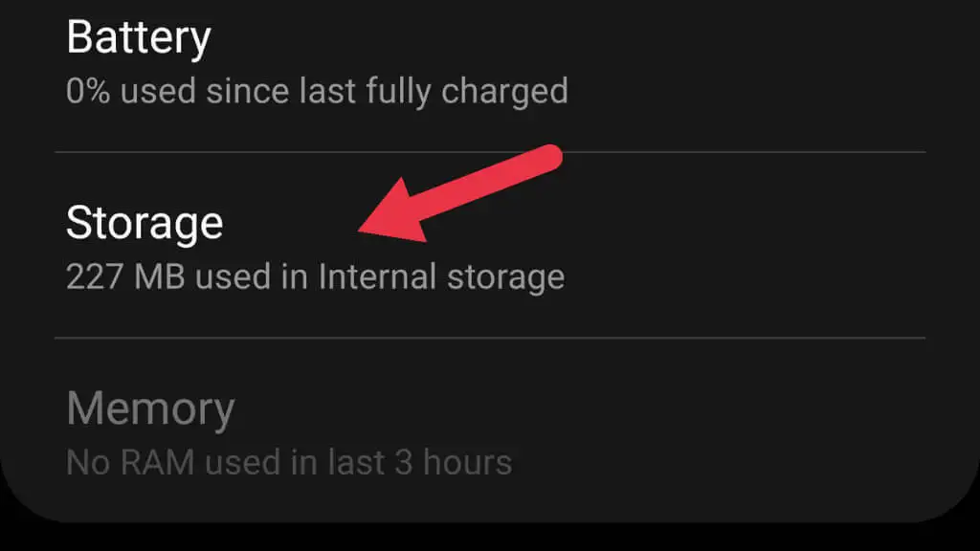Click the divider between Storage and Memory
Viewport: 980px width, 551px height.
pos(490,338)
